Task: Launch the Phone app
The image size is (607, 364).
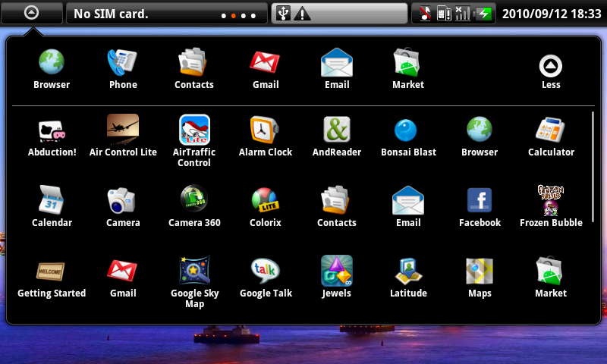Action: coord(123,69)
